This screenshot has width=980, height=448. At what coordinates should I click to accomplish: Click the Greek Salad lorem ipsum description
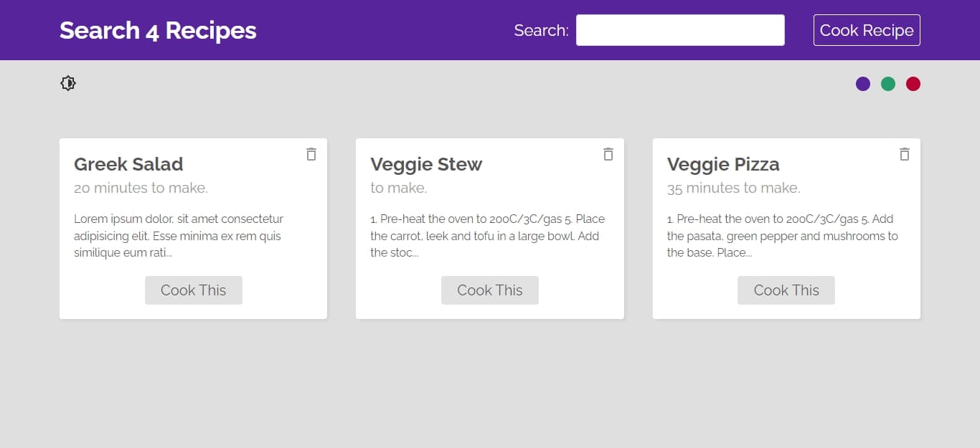point(179,236)
